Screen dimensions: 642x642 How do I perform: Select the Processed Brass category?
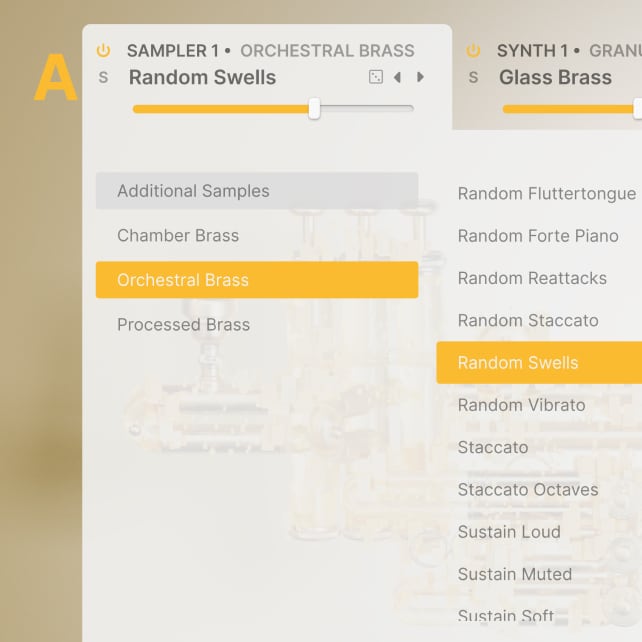[x=183, y=325]
